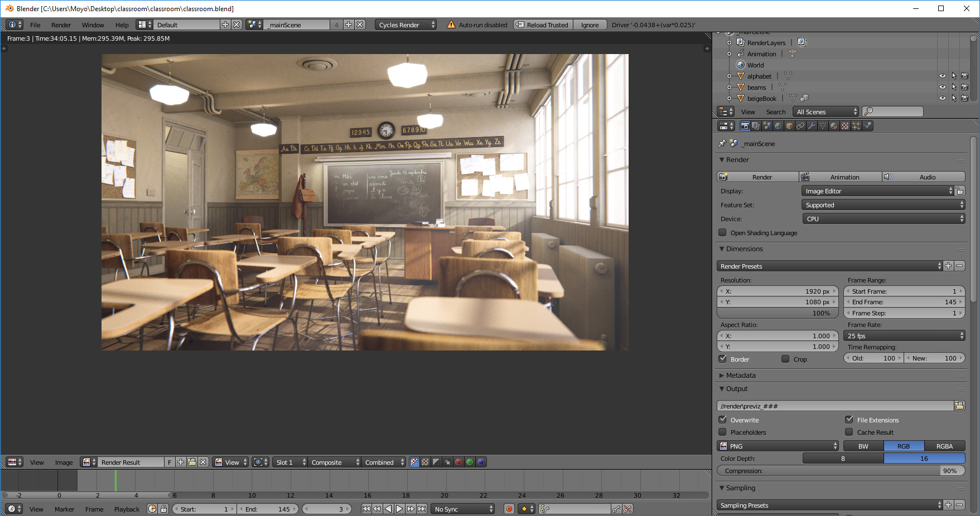Open the File menu
Image resolution: width=980 pixels, height=516 pixels.
click(35, 25)
